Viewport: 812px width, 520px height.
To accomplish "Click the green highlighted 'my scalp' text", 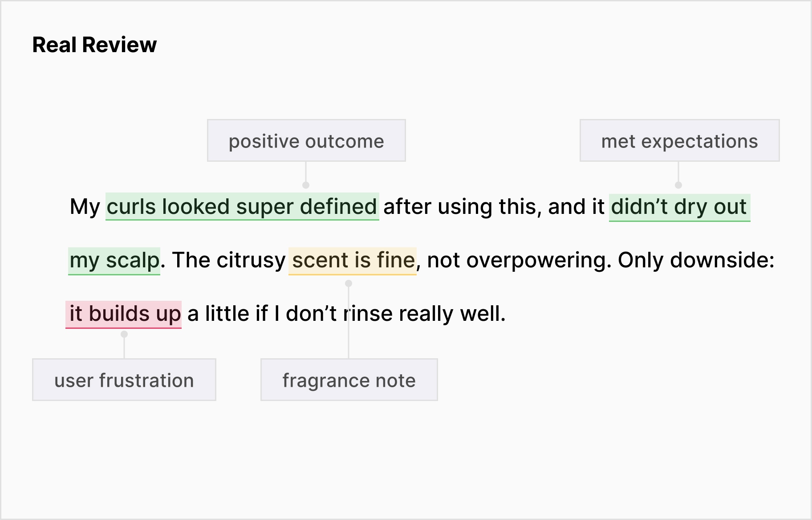I will click(114, 260).
